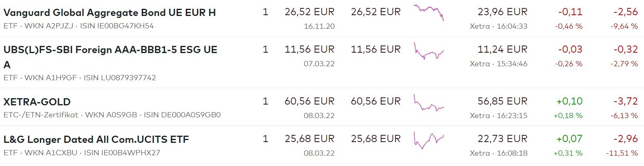This screenshot has height=166, width=644.
Task: Select the XETRA-GOLD position name
Action: click(37, 102)
